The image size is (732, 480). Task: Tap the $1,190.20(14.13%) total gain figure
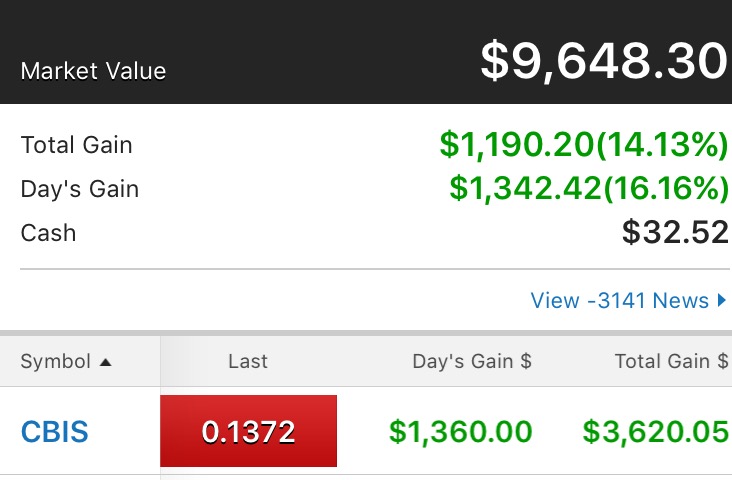pos(584,145)
